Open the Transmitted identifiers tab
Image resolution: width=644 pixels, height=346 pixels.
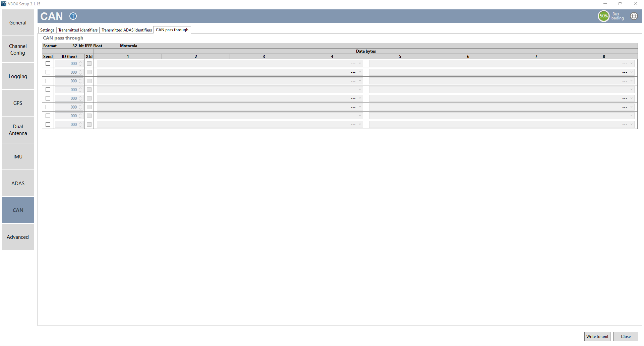tap(78, 30)
